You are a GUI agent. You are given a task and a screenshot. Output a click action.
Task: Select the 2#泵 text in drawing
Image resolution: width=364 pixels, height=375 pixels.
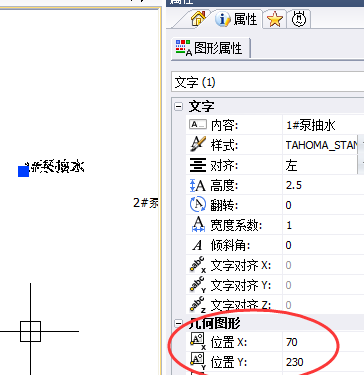[146, 203]
